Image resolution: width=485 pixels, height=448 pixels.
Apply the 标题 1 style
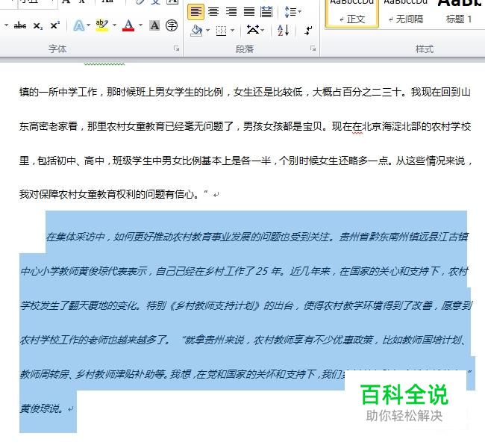[x=459, y=13]
